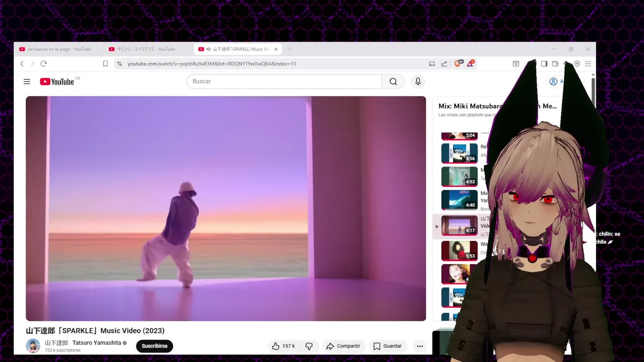Open a new browser tab
644x362 pixels.
point(289,49)
